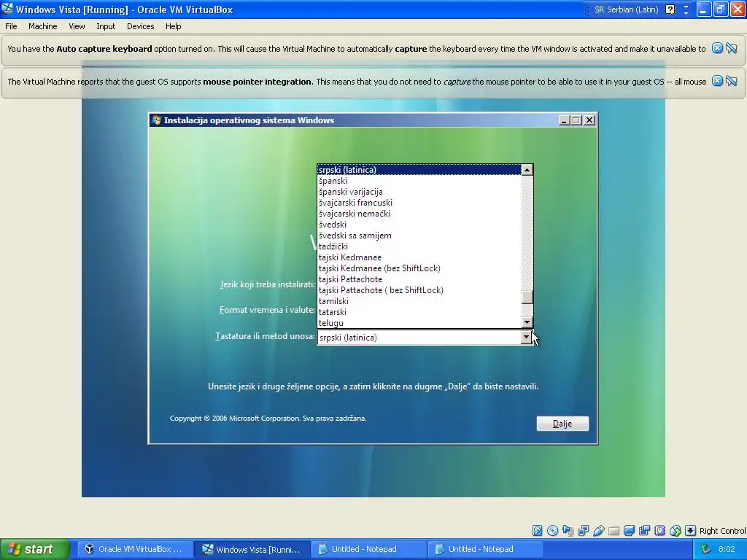Click the mouse integration icon in status bar
747x560 pixels.
pos(676,531)
